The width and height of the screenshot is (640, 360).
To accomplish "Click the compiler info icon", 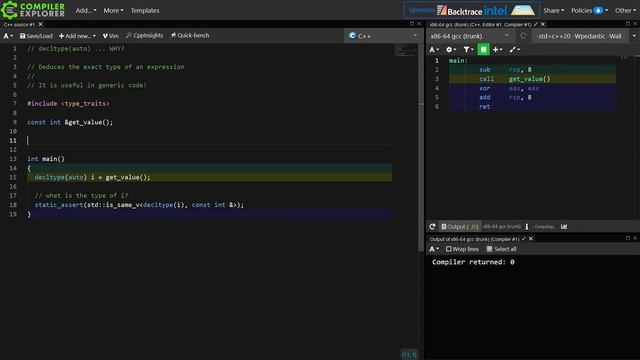I will pyautogui.click(x=527, y=227).
